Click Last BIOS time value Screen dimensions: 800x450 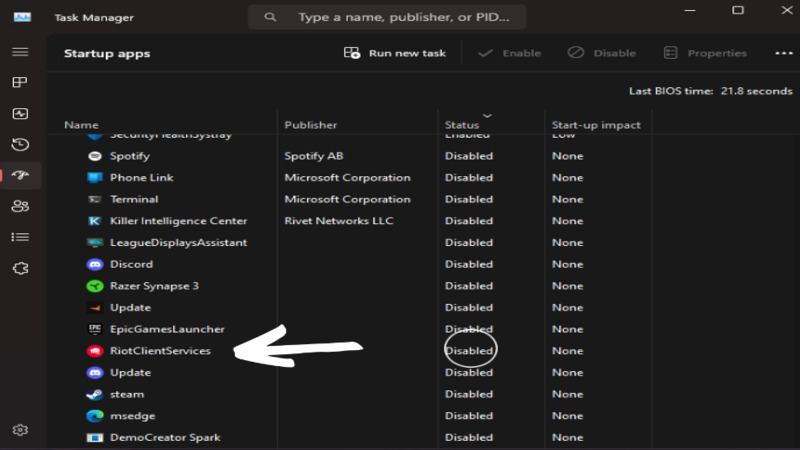(x=757, y=91)
